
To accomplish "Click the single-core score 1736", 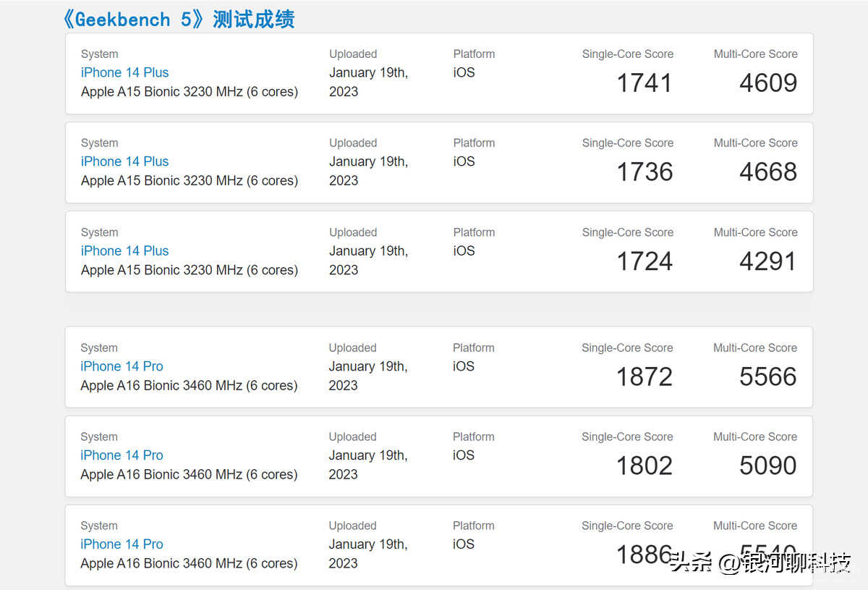I will [x=644, y=172].
